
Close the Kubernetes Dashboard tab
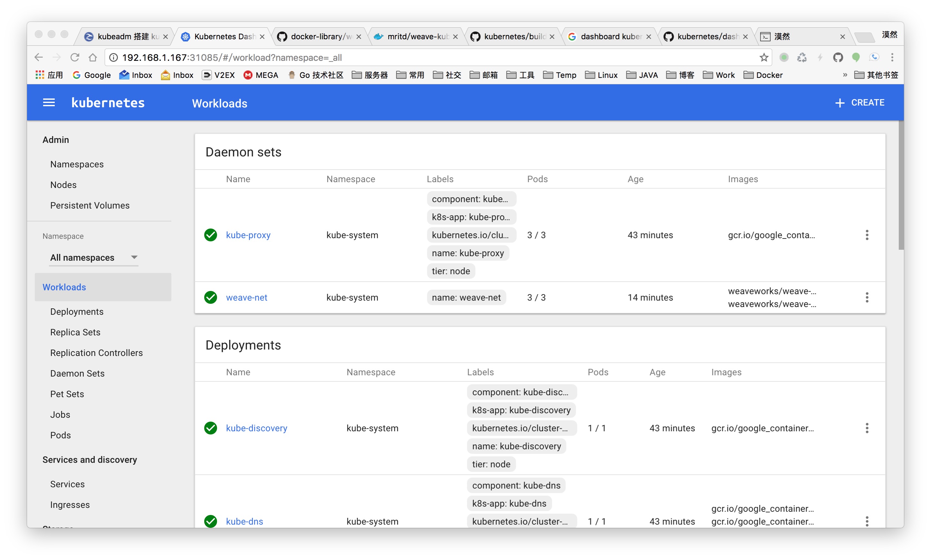coord(262,37)
